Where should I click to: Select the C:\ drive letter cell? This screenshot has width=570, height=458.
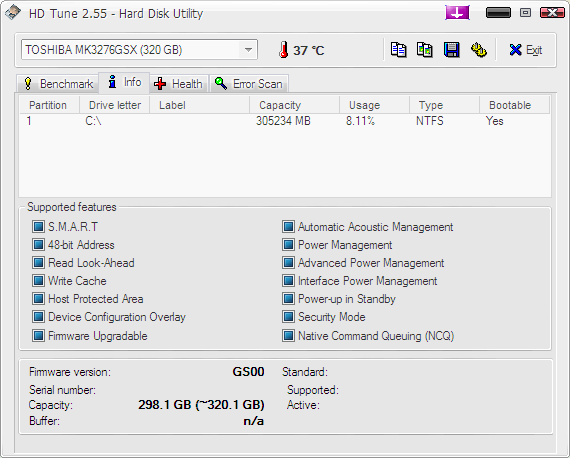[x=93, y=121]
